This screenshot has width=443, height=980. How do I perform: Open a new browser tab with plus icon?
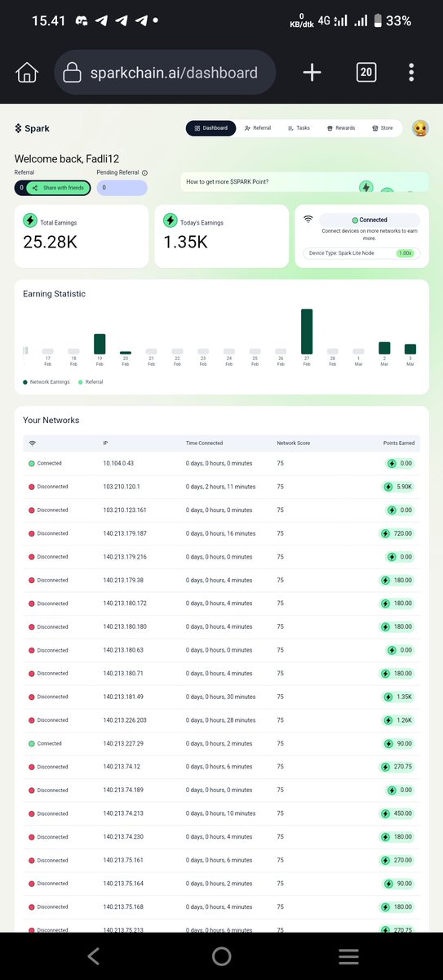coord(312,73)
